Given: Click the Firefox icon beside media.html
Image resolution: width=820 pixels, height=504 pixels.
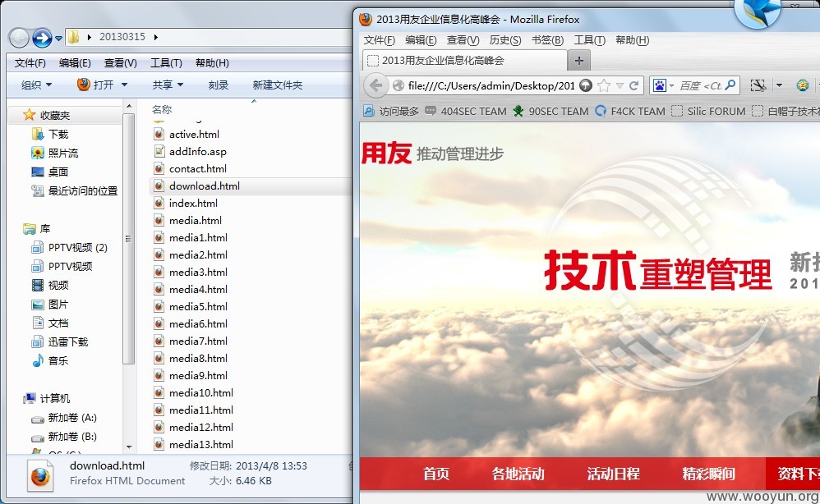Looking at the screenshot, I should (159, 221).
